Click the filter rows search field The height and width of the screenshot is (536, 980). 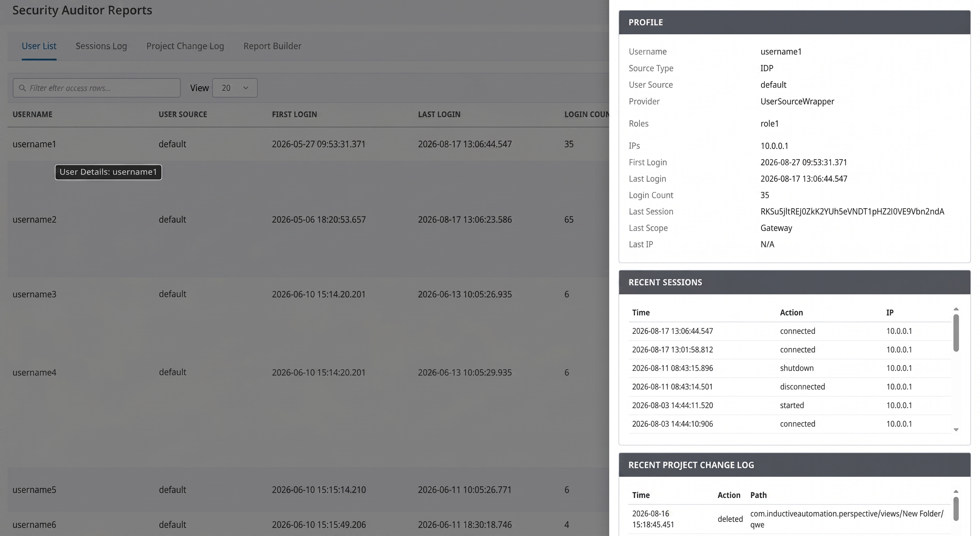pyautogui.click(x=97, y=88)
